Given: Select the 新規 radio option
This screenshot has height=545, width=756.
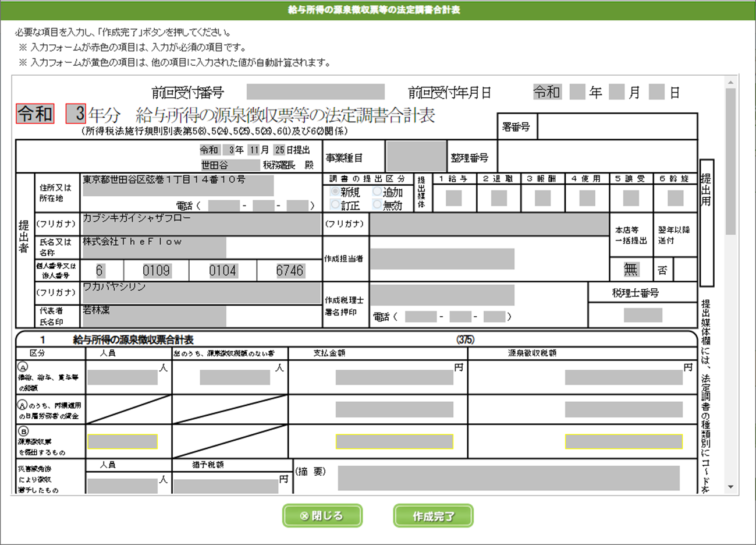Looking at the screenshot, I should pyautogui.click(x=335, y=192).
